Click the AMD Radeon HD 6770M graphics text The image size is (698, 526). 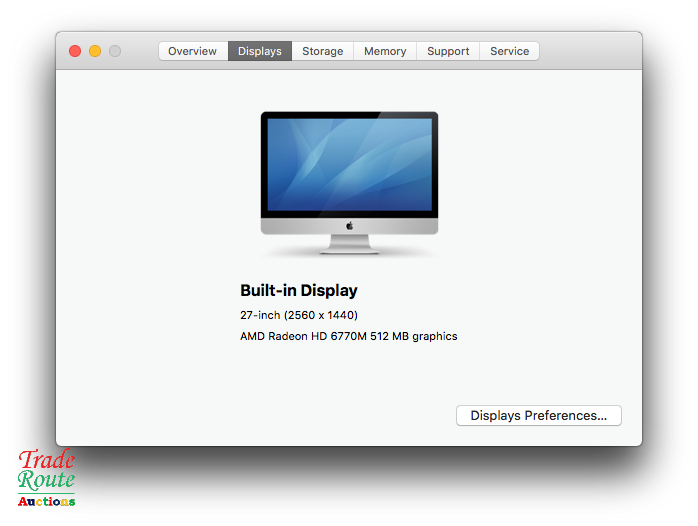(349, 336)
